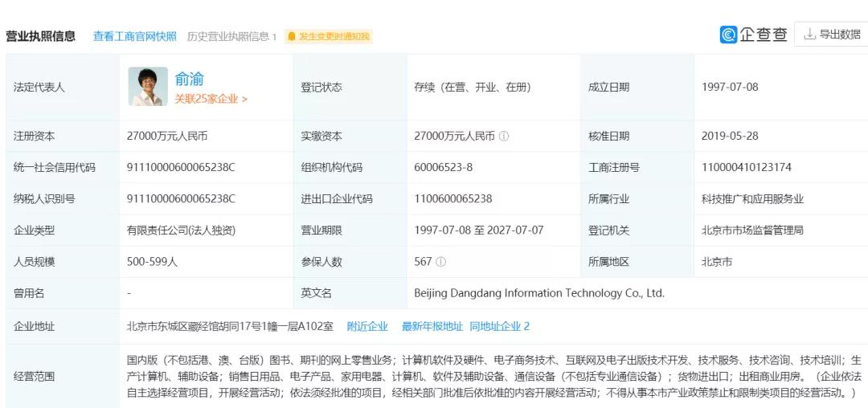Click the 工商注册号 label cell

point(637,167)
